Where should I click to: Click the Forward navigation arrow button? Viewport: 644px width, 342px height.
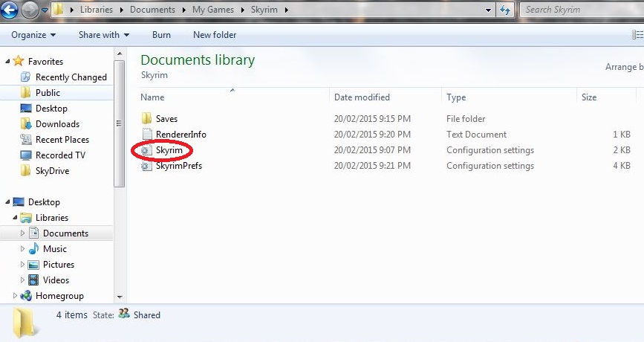tap(30, 10)
